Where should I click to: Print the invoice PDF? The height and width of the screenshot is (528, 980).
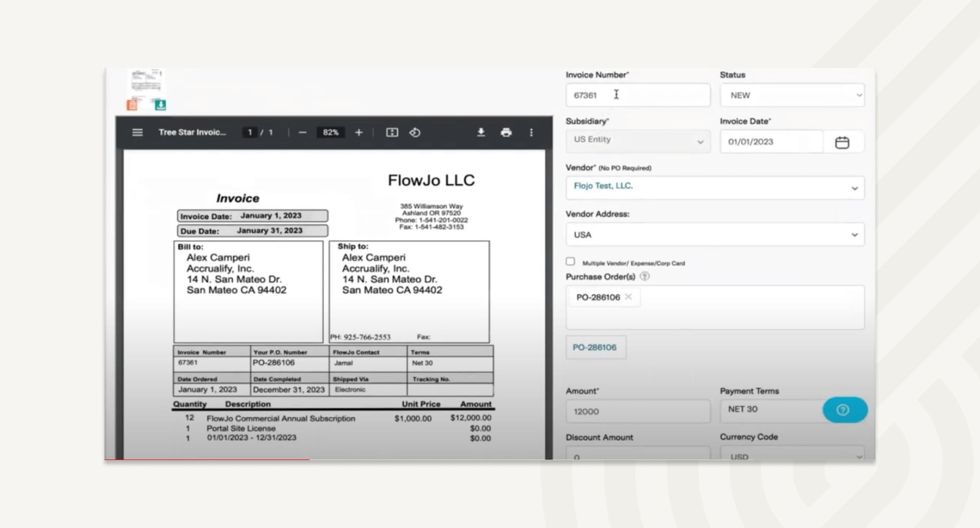click(x=506, y=132)
